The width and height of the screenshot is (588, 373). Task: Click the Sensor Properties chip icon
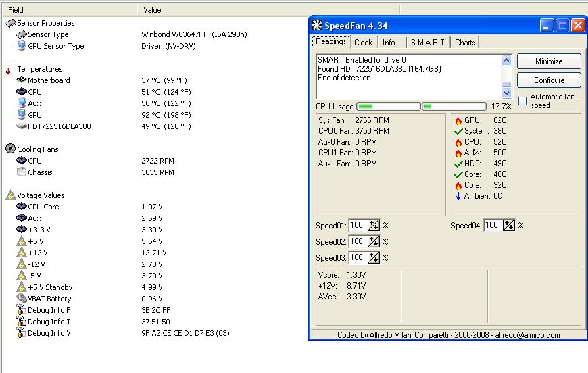pyautogui.click(x=11, y=23)
